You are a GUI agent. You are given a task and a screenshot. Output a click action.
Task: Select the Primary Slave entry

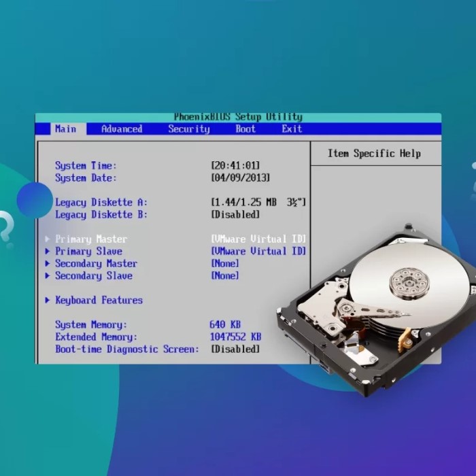point(88,252)
